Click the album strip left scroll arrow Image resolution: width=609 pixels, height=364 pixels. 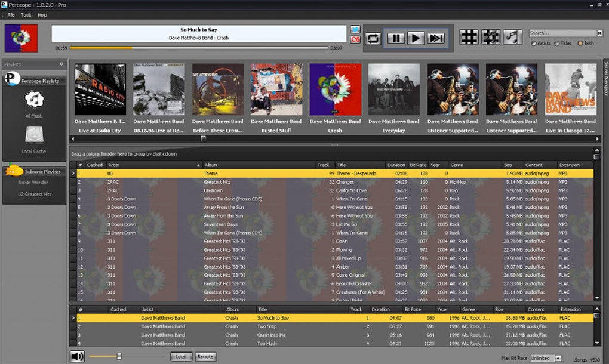(x=73, y=138)
